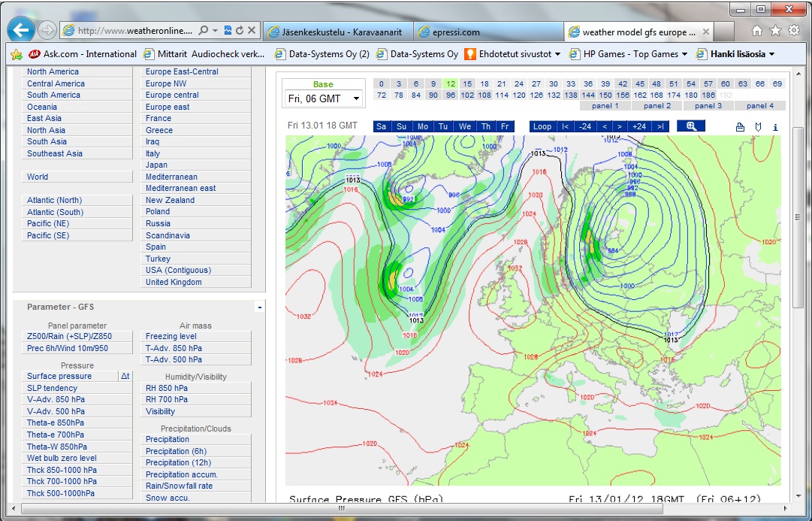Open the Base run time dropdown

(x=323, y=98)
